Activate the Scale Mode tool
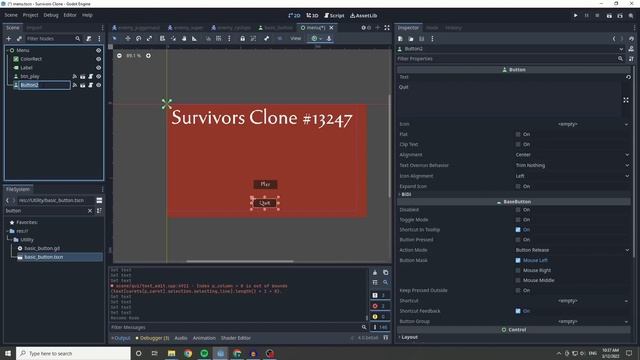Screen dimensions: 640x360 pyautogui.click(x=149, y=38)
